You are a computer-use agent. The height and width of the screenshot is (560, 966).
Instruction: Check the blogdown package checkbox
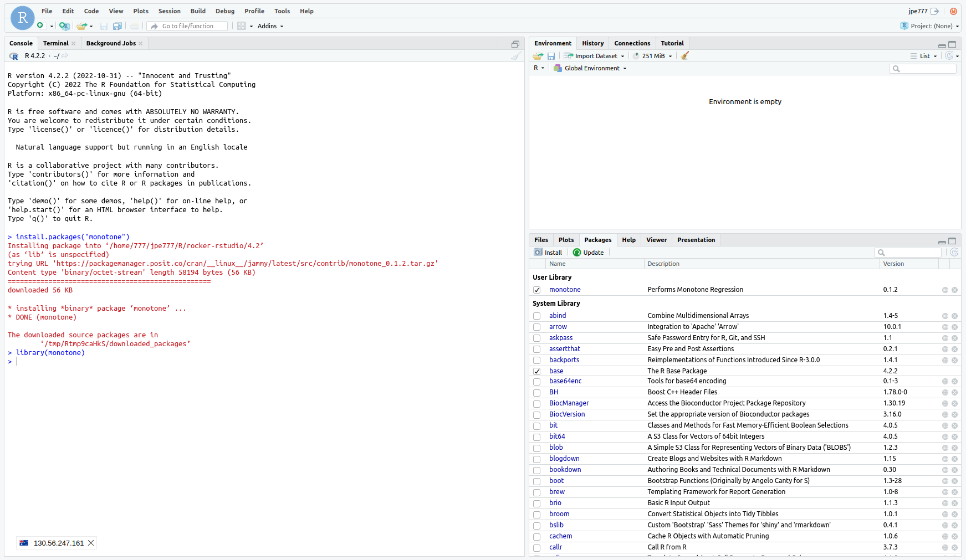(536, 459)
